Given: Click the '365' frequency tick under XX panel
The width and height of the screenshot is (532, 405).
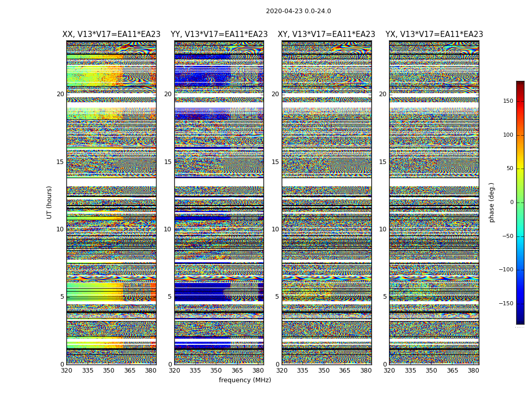Looking at the screenshot, I should pyautogui.click(x=130, y=371).
